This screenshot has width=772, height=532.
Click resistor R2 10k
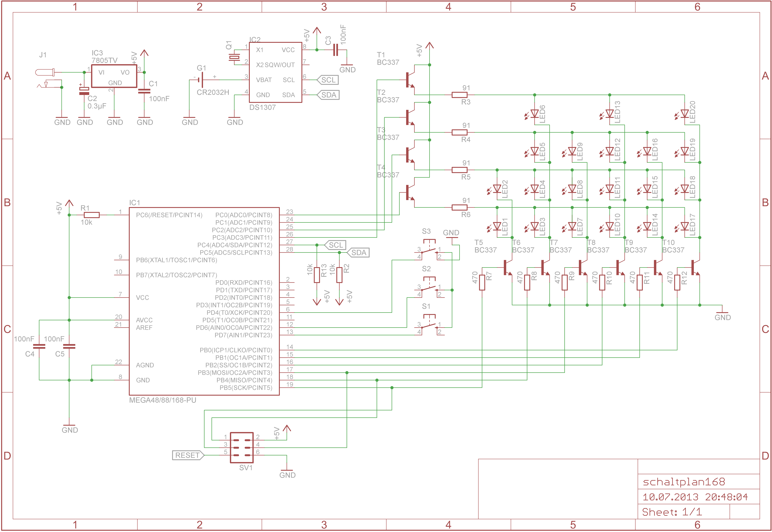[339, 275]
